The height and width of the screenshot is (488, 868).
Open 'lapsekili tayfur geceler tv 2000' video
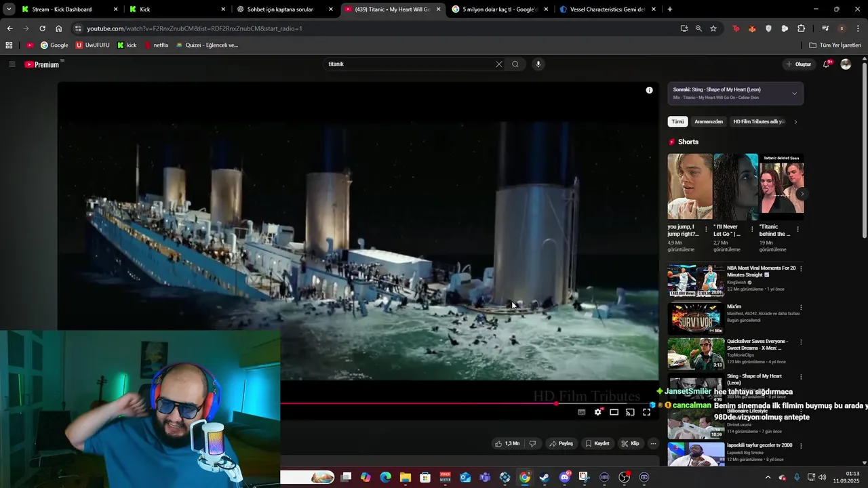click(x=759, y=445)
